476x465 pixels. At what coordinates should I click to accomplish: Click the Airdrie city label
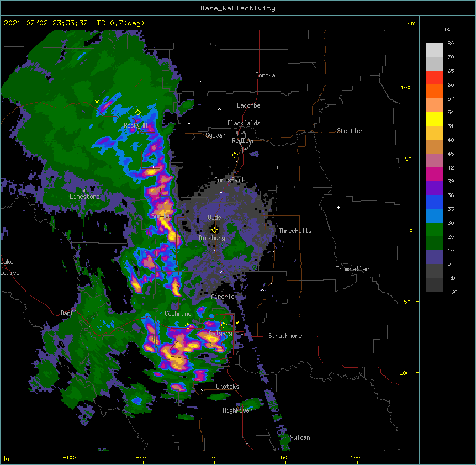223,297
